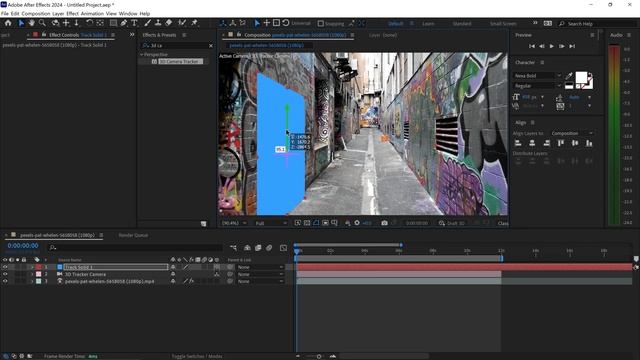The image size is (640, 360).
Task: Select the Rotation tool
Action: [89, 23]
